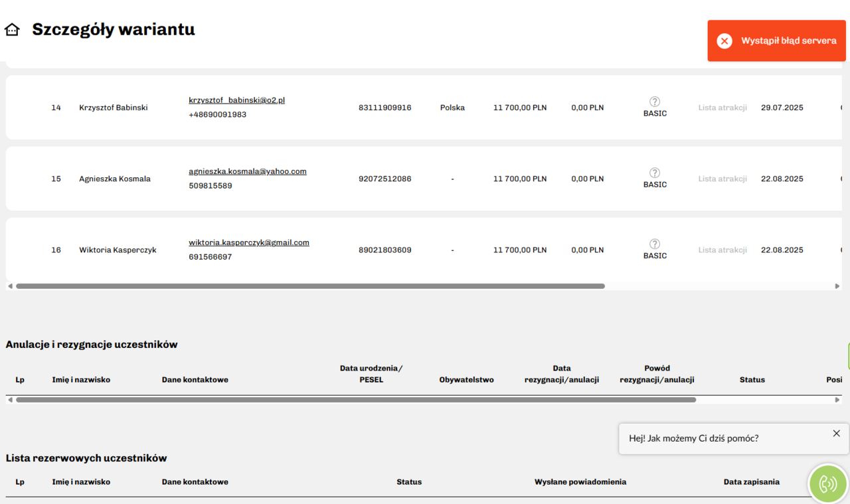Open email agnieszka.kosmala@yahoo.com link

tap(247, 171)
